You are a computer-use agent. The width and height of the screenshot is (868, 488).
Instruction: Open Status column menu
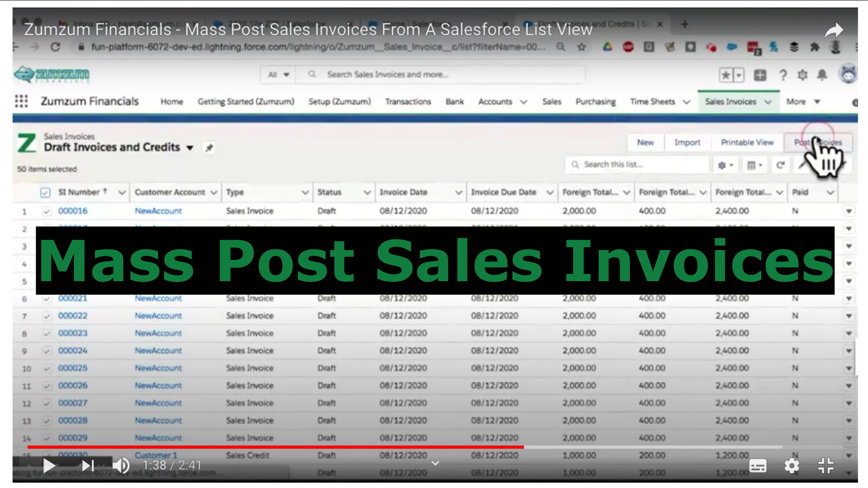click(367, 192)
